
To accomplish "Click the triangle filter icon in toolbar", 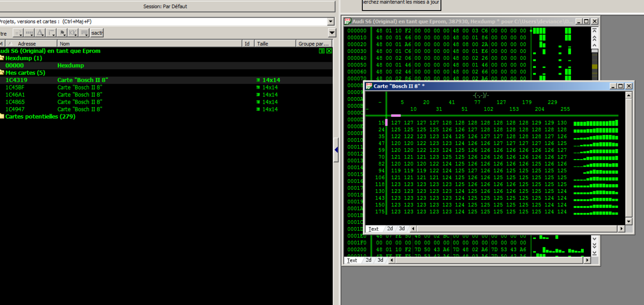I will [40, 33].
